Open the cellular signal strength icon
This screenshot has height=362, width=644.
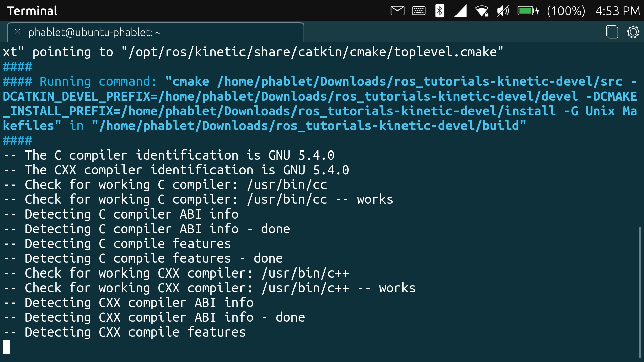[x=461, y=10]
